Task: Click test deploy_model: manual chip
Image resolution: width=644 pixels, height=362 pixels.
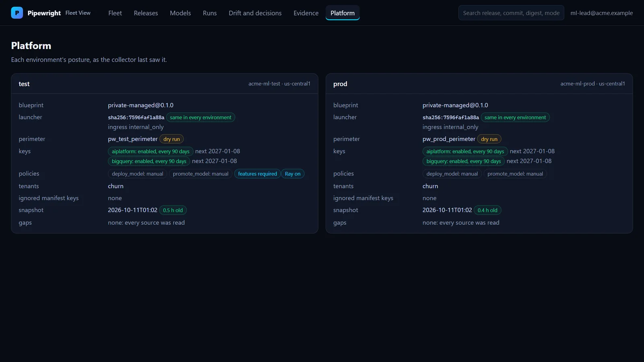Action: pos(137,174)
